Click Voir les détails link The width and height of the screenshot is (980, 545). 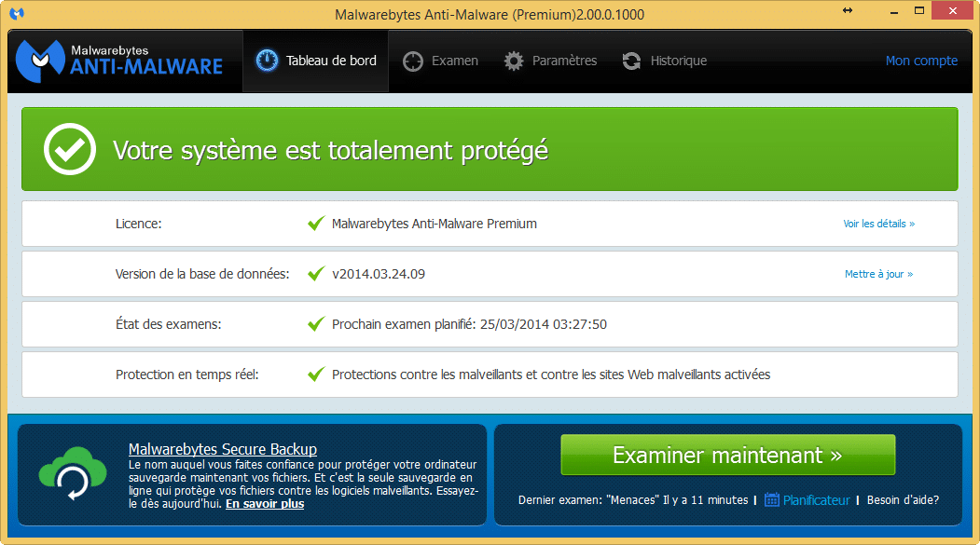click(878, 224)
